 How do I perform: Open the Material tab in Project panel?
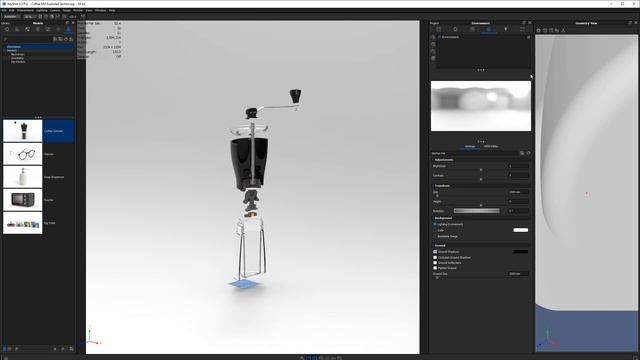456,29
